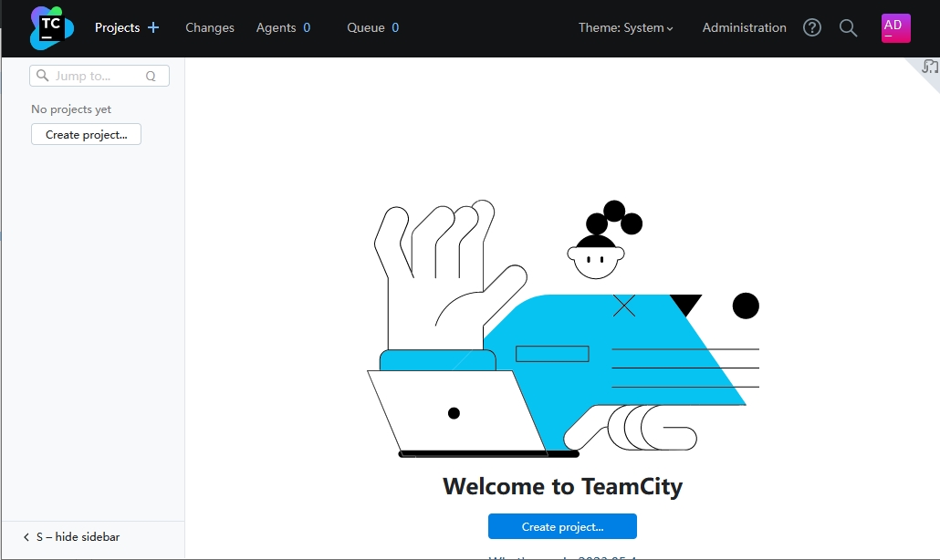Viewport: 940px width, 560px height.
Task: Open the build Queue page
Action: 365,27
